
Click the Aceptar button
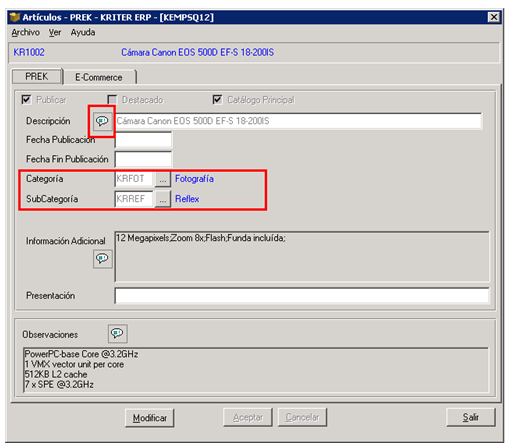[x=248, y=417]
